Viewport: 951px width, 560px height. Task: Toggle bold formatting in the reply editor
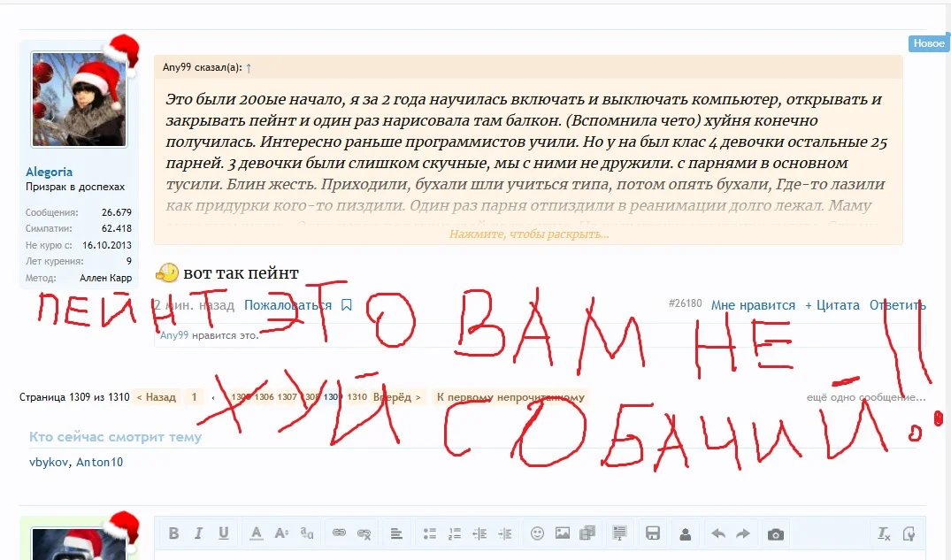[174, 533]
